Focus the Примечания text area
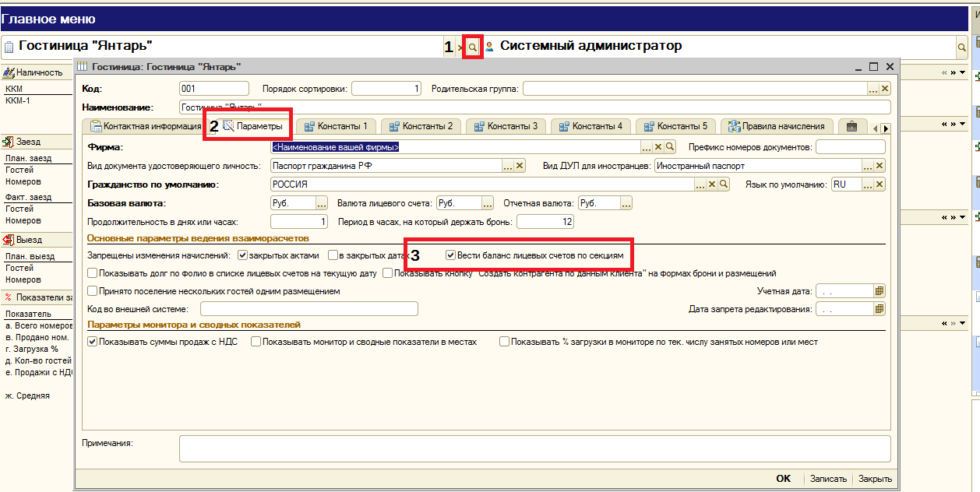 coord(534,448)
